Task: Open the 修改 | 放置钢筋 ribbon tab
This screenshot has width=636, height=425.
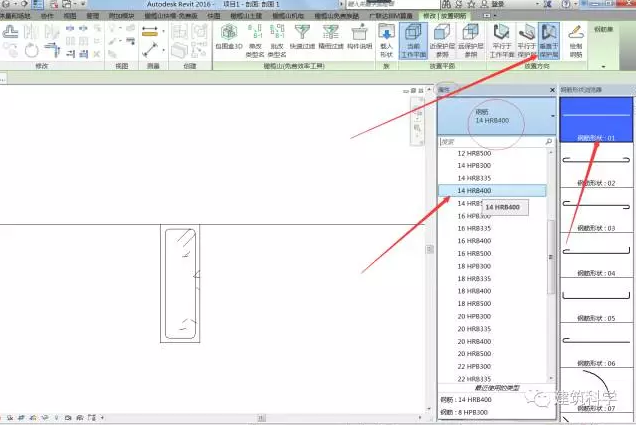Action: 446,17
